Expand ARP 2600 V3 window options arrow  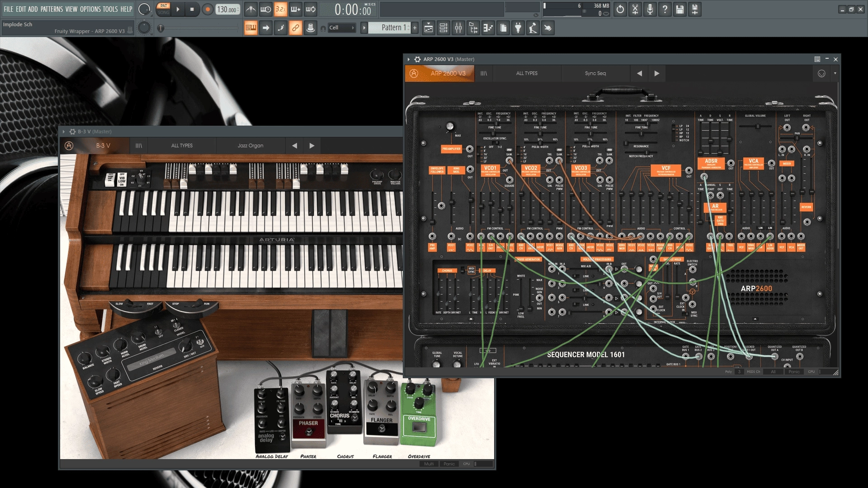point(409,59)
